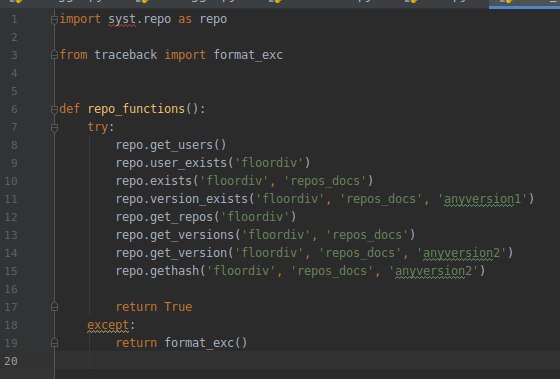This screenshot has width=560, height=379.
Task: Click line number 6 in the gutter
Action: click(14, 109)
